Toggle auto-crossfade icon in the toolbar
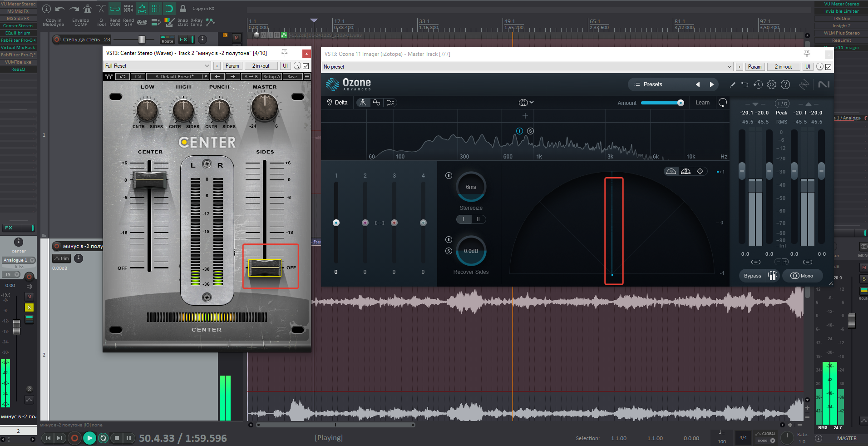The image size is (868, 446). click(x=101, y=9)
